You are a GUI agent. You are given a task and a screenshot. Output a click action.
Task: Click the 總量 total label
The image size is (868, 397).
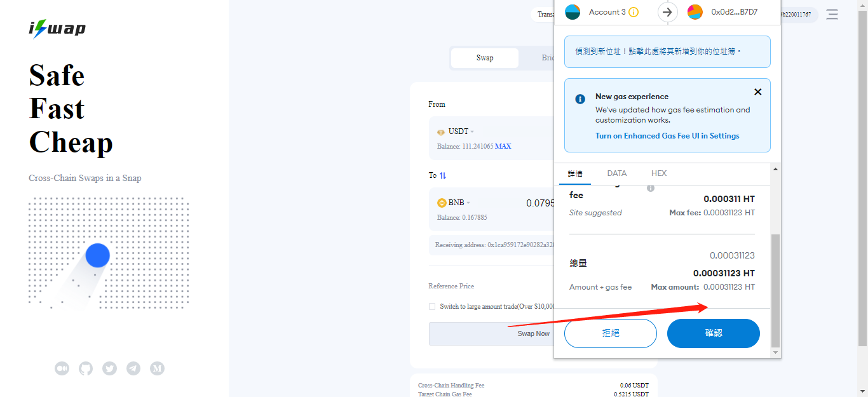click(578, 263)
